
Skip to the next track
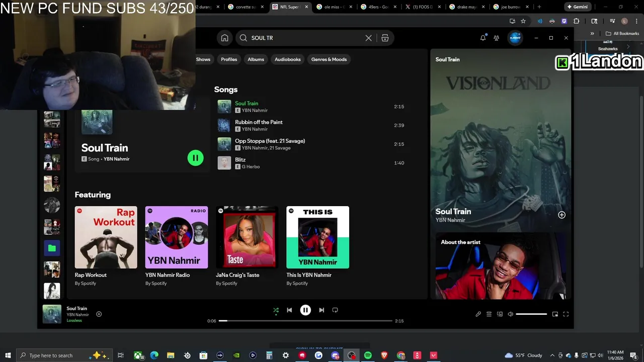(321, 310)
